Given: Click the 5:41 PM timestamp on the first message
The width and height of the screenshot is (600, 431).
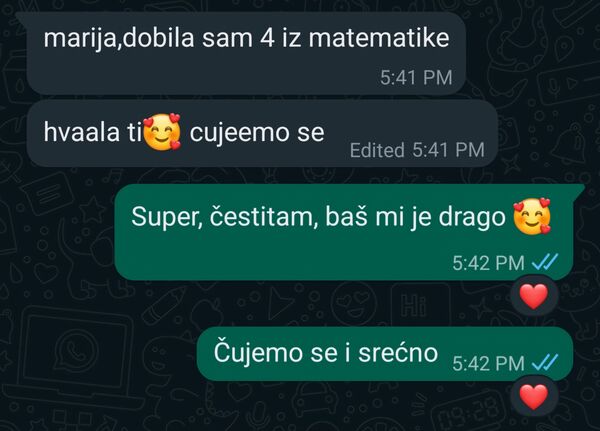Looking at the screenshot, I should point(416,78).
